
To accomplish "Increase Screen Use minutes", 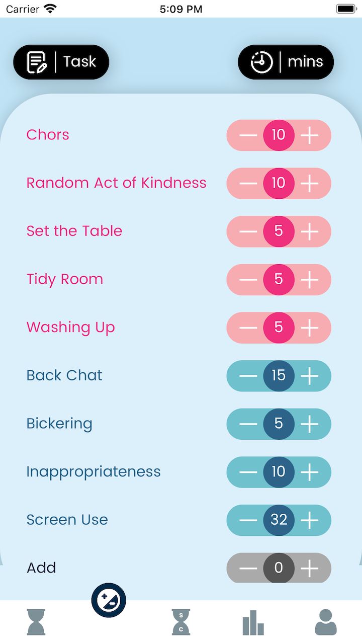I will [310, 520].
